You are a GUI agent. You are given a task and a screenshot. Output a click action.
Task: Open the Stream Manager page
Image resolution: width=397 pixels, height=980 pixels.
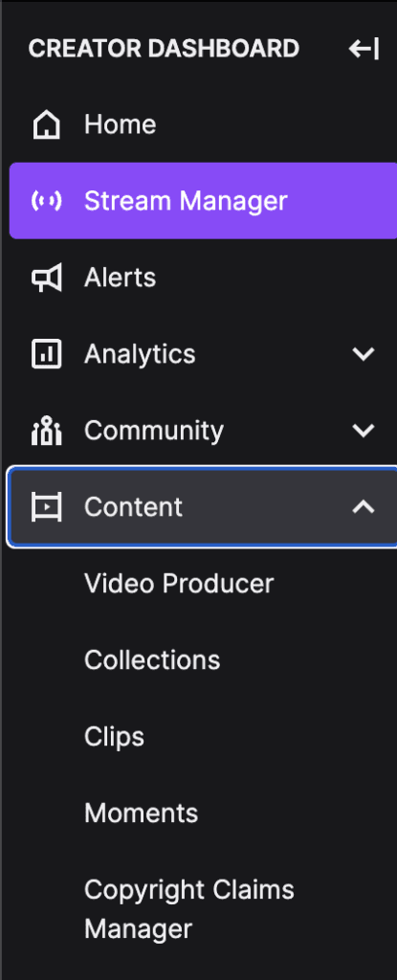[203, 201]
